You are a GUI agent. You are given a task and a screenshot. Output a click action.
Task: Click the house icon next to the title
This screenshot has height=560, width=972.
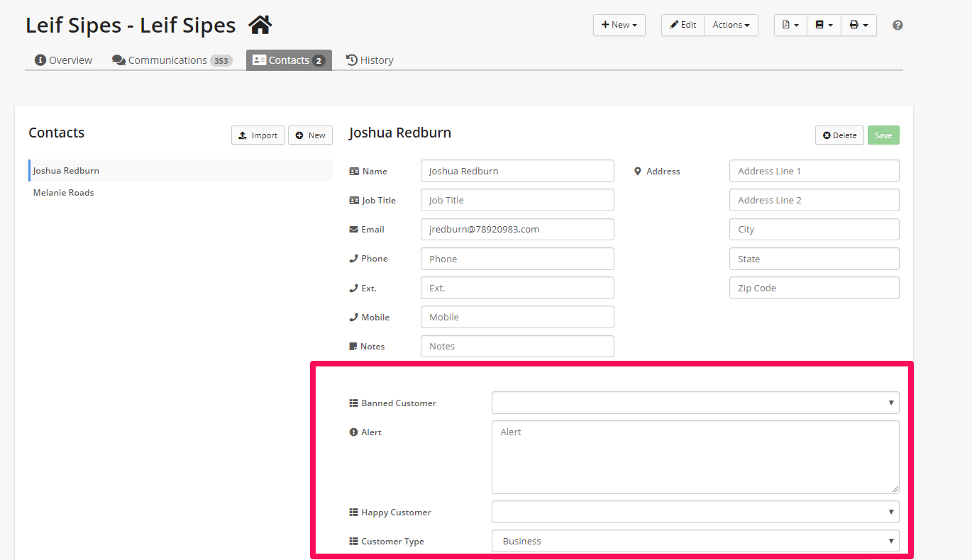260,26
